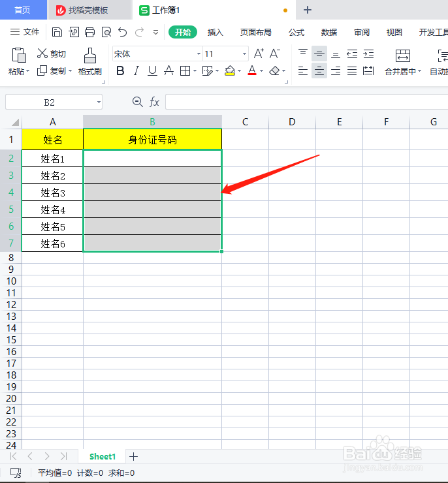This screenshot has height=483, width=448.
Task: Expand border style dropdown arrow
Action: coord(195,71)
